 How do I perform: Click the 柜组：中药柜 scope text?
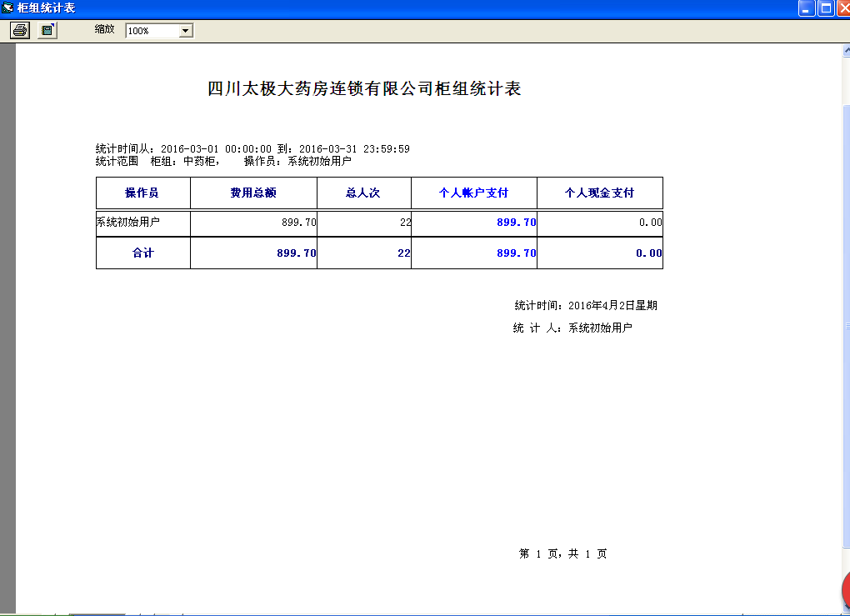click(185, 161)
